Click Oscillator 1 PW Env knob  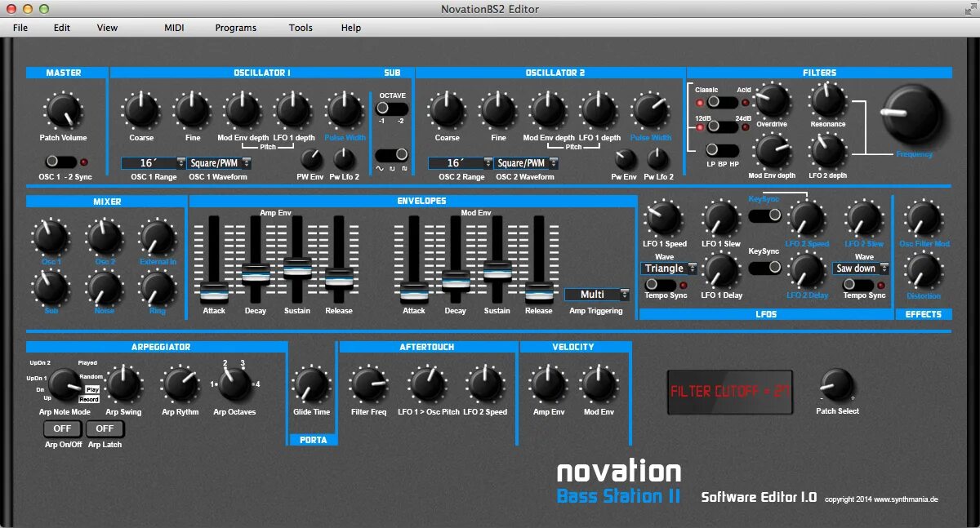(x=311, y=159)
